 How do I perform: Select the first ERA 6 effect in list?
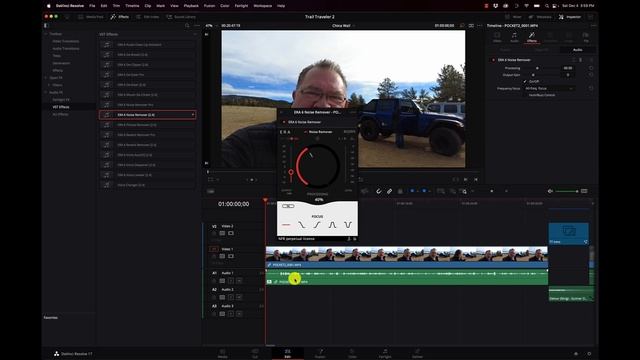point(147,44)
